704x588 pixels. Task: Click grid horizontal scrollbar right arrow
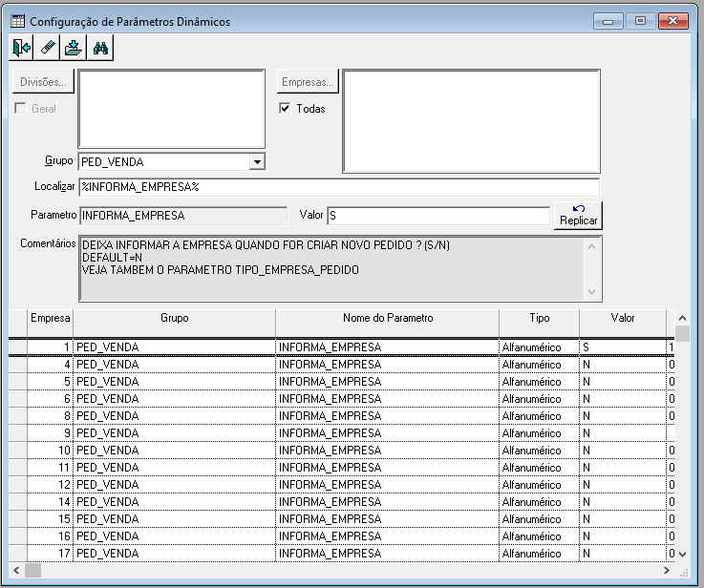(x=667, y=571)
